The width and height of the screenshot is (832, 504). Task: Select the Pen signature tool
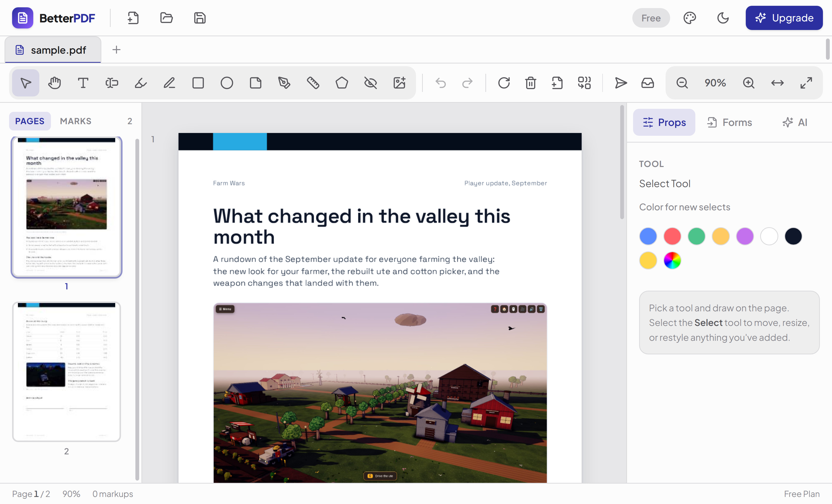[x=284, y=83]
